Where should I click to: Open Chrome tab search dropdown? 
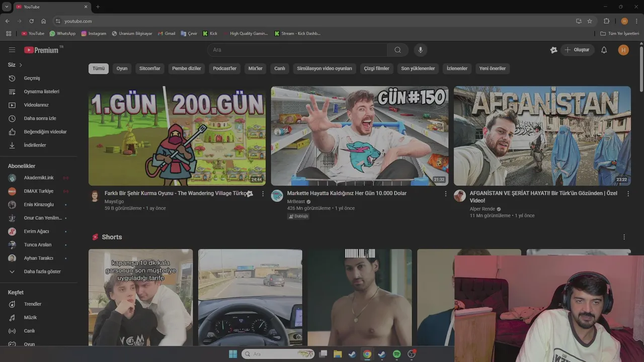tap(7, 7)
